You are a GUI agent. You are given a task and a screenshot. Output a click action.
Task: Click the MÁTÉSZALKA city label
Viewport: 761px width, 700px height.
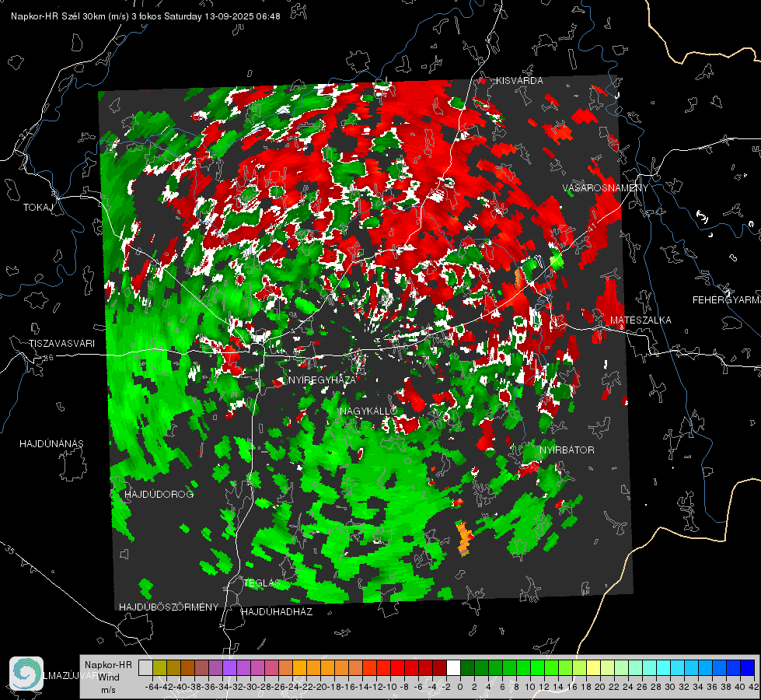click(x=641, y=320)
